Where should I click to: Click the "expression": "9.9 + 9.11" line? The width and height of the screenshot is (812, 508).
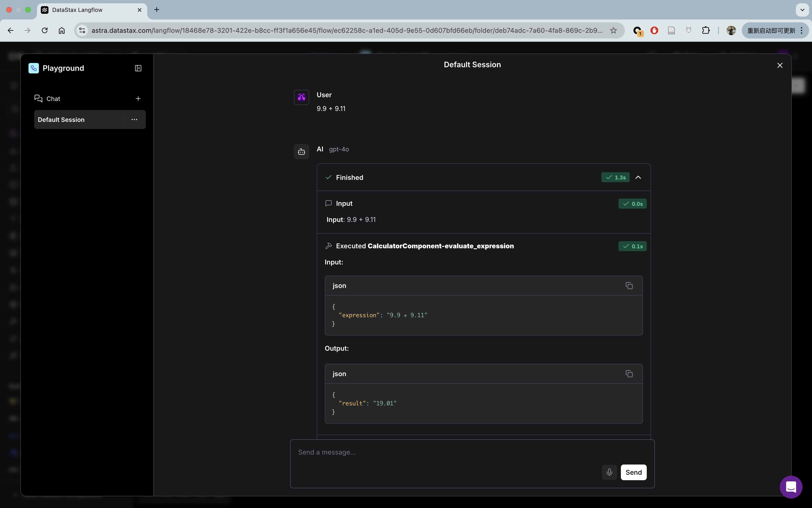click(383, 315)
